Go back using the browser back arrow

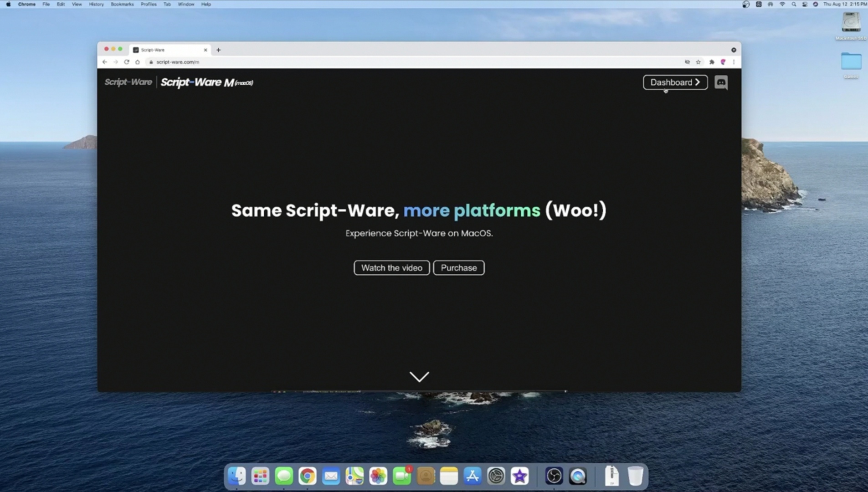click(x=105, y=62)
